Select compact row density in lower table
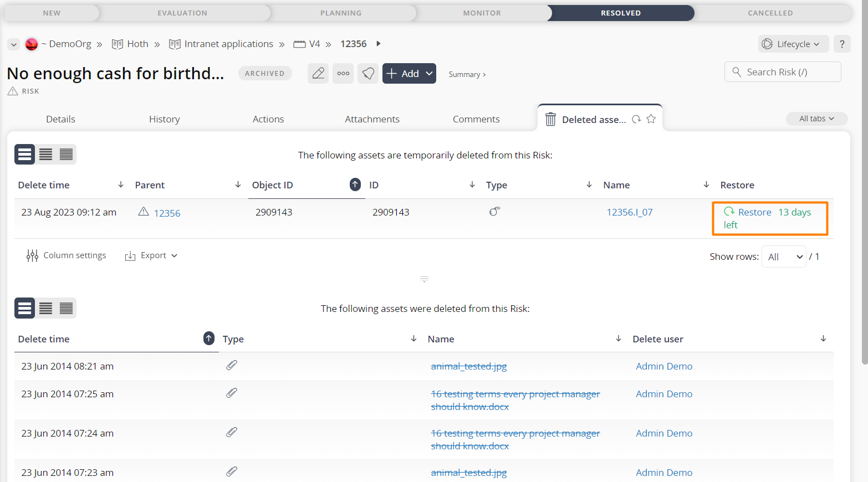Screen dimensions: 868x482 point(66,308)
